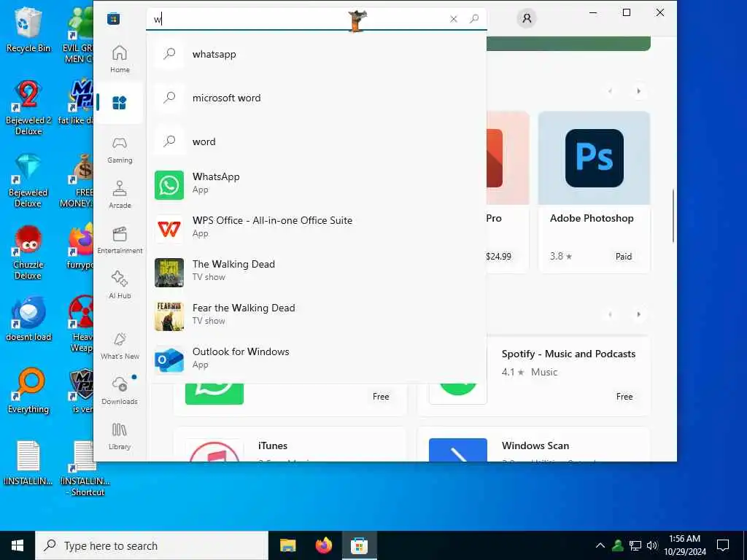
Task: Select Chuzzle Deluxe desktop shortcut
Action: tap(28, 252)
